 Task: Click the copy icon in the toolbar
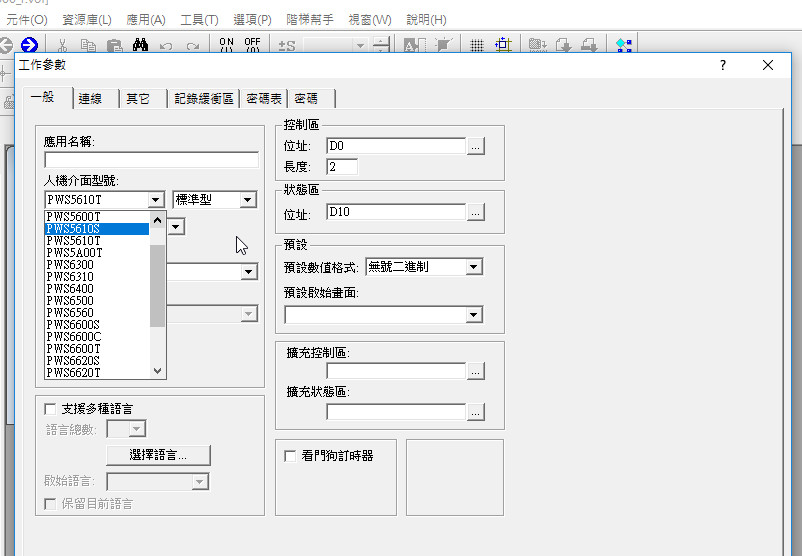(88, 45)
